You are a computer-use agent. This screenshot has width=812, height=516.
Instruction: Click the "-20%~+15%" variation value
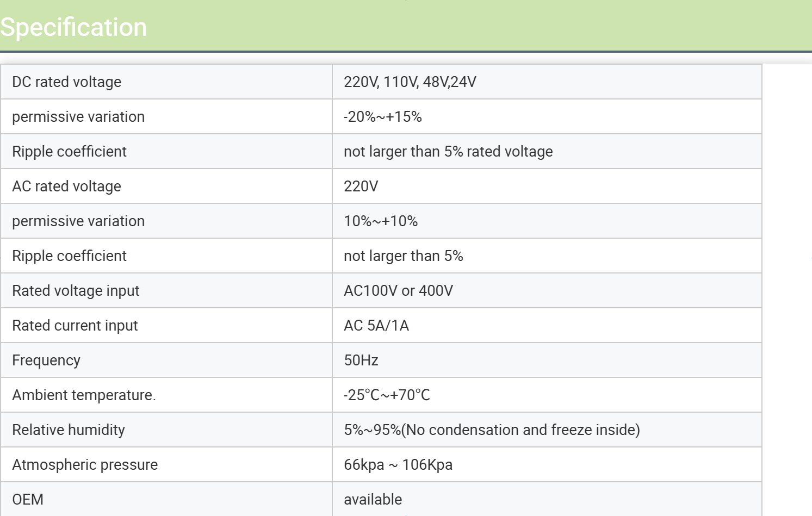pyautogui.click(x=383, y=117)
